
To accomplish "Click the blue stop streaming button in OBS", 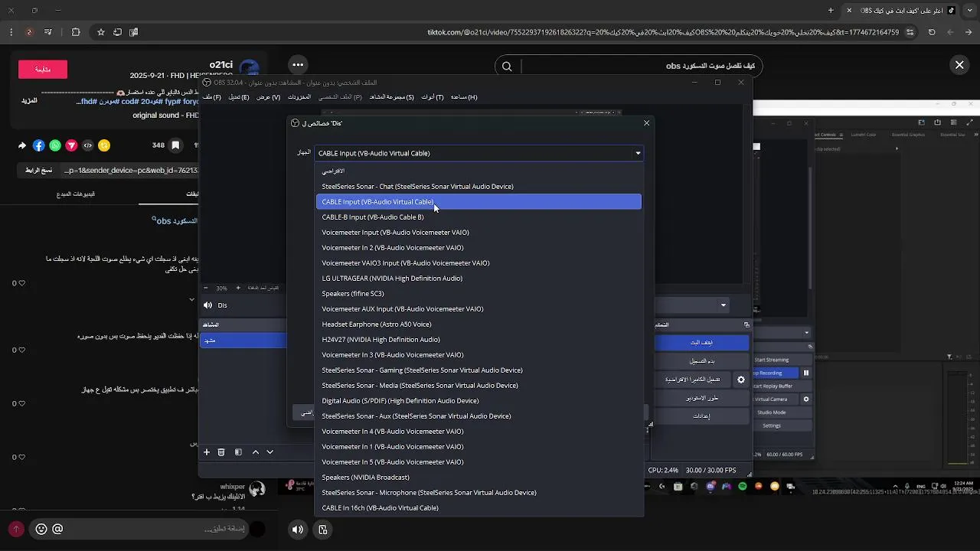I will pos(701,342).
